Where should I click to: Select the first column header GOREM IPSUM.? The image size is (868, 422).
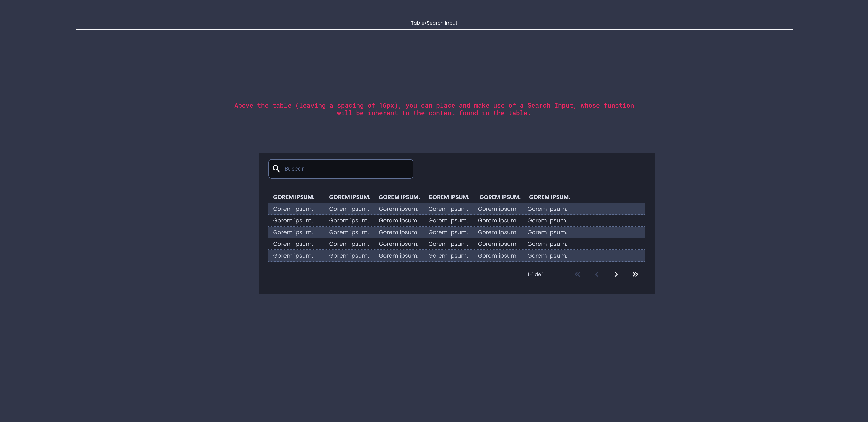click(294, 197)
